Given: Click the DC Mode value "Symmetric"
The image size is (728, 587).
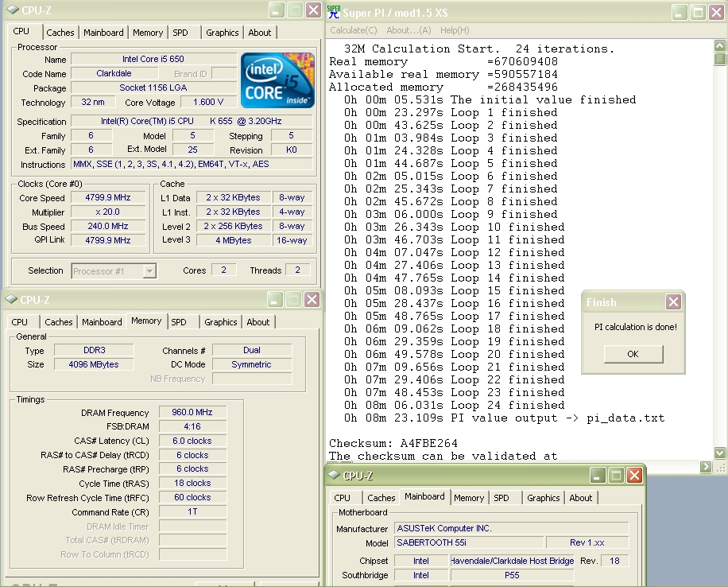Looking at the screenshot, I should 252,364.
